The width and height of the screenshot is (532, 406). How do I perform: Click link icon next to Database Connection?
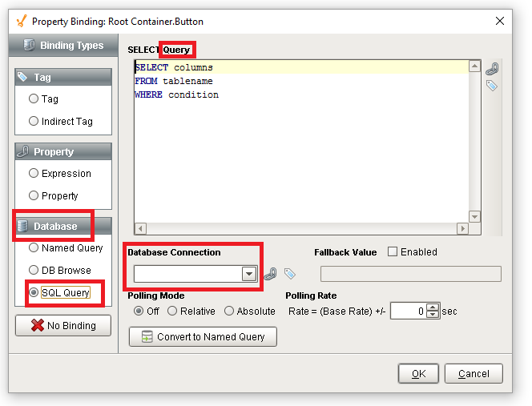click(271, 274)
